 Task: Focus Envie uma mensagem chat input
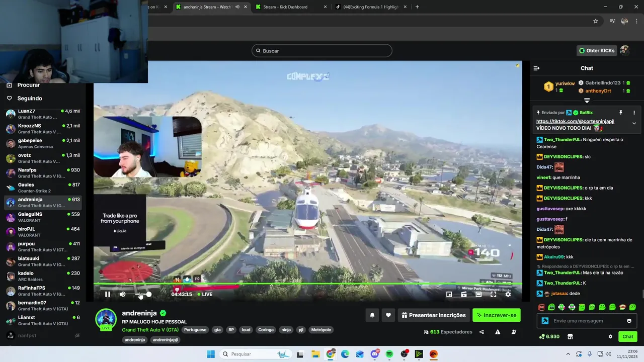click(x=586, y=321)
